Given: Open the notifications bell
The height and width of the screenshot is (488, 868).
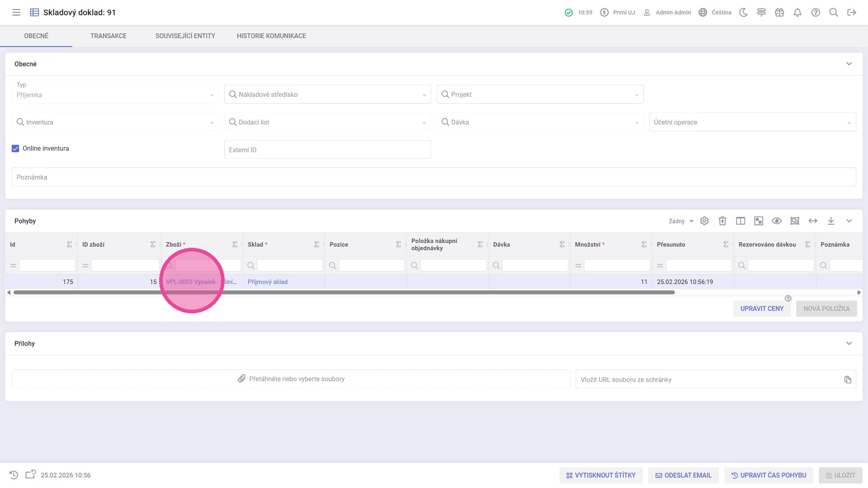Looking at the screenshot, I should click(x=797, y=12).
